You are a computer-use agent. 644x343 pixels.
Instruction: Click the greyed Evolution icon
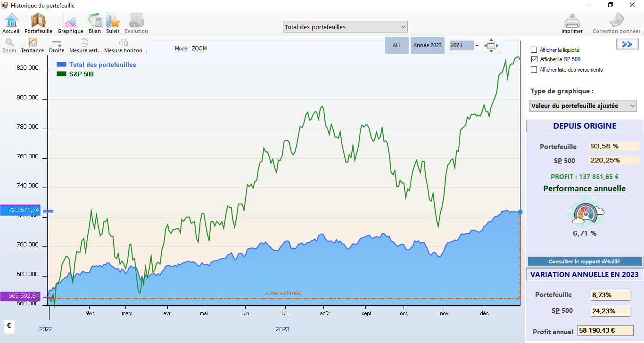136,23
